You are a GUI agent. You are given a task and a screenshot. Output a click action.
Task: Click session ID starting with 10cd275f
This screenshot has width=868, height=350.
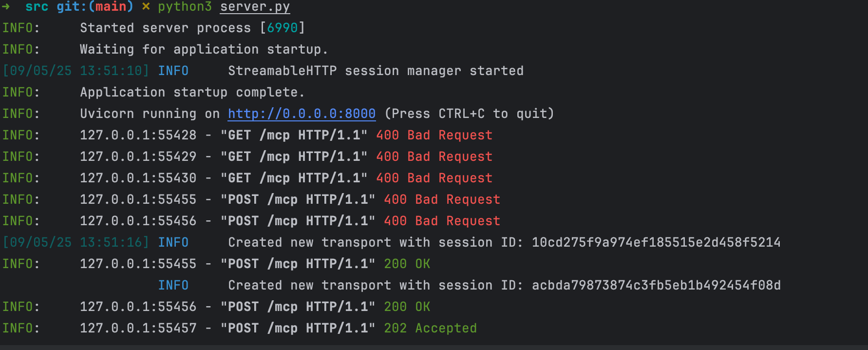[x=656, y=242]
